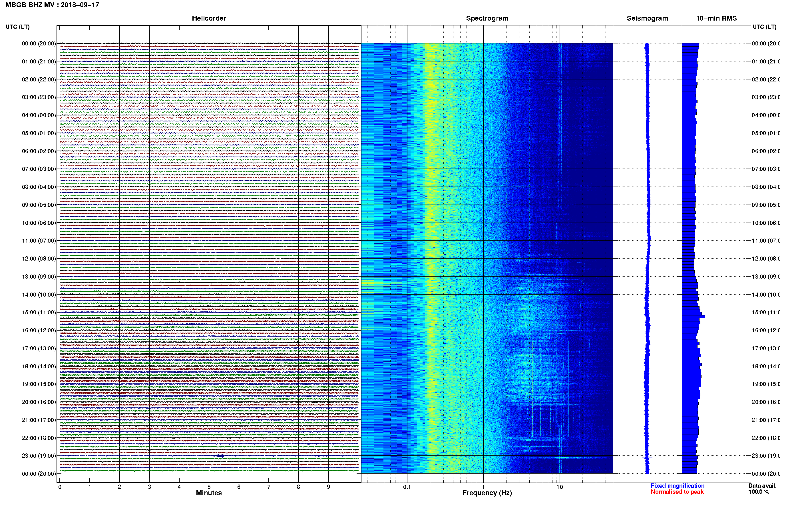Click the left '18:00 (14:00)' time label
The width and height of the screenshot is (812, 508).
point(39,366)
